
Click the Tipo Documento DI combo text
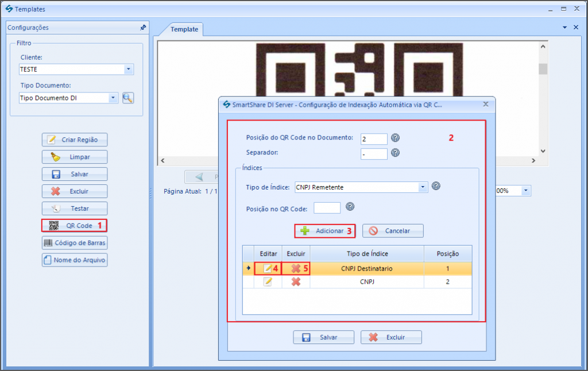[x=48, y=98]
